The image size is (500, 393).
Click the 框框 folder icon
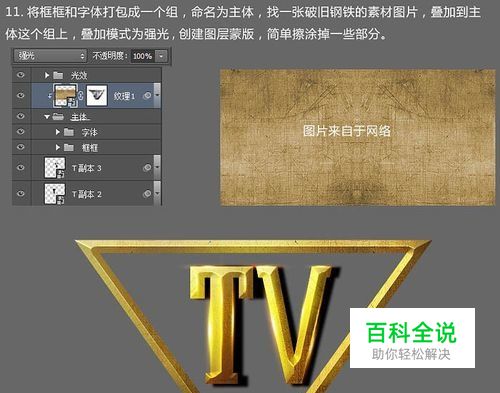[x=69, y=147]
